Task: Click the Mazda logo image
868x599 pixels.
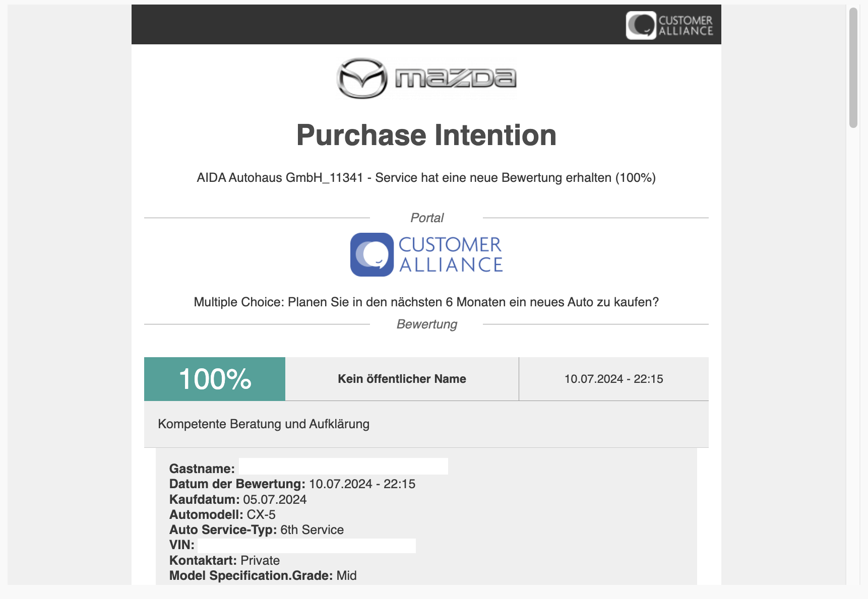Action: point(426,78)
